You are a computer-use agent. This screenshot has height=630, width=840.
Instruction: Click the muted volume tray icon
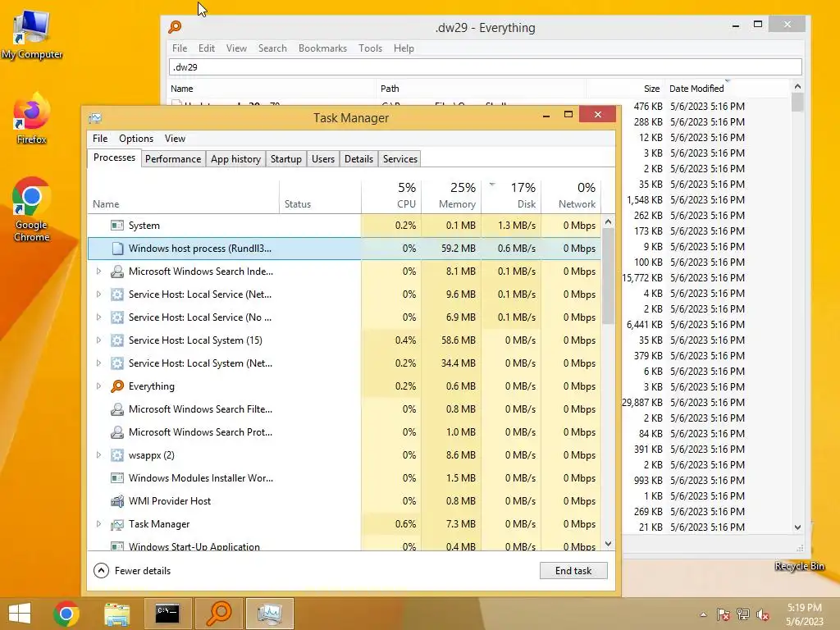tap(763, 614)
